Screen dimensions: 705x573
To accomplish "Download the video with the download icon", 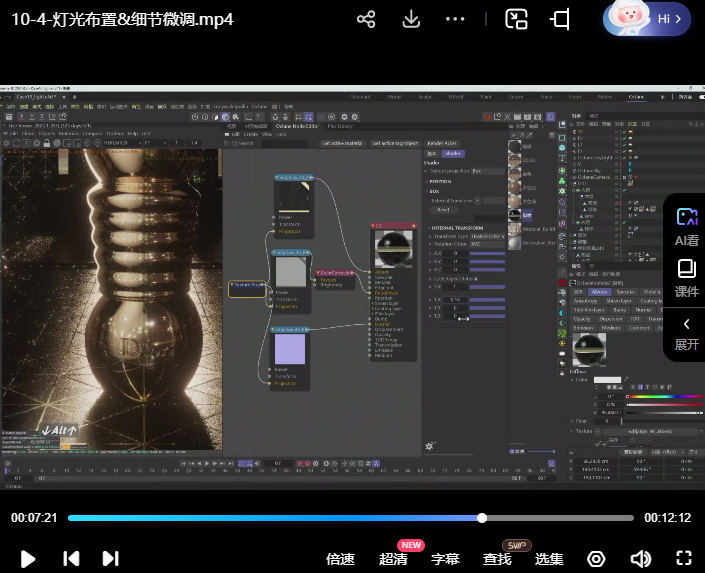I will point(411,19).
